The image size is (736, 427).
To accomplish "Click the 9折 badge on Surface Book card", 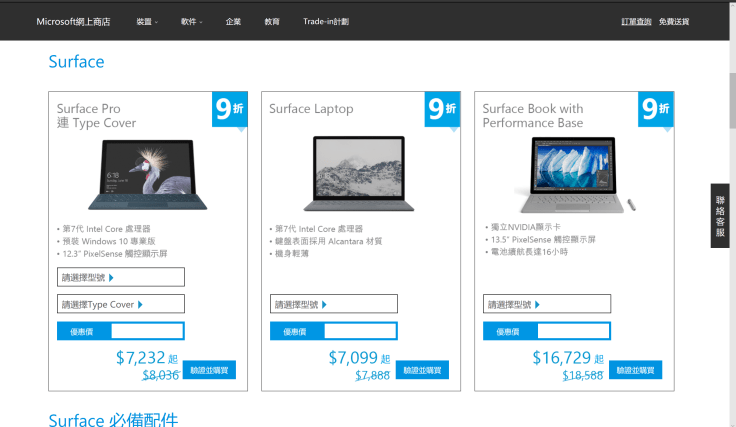I will click(x=656, y=110).
